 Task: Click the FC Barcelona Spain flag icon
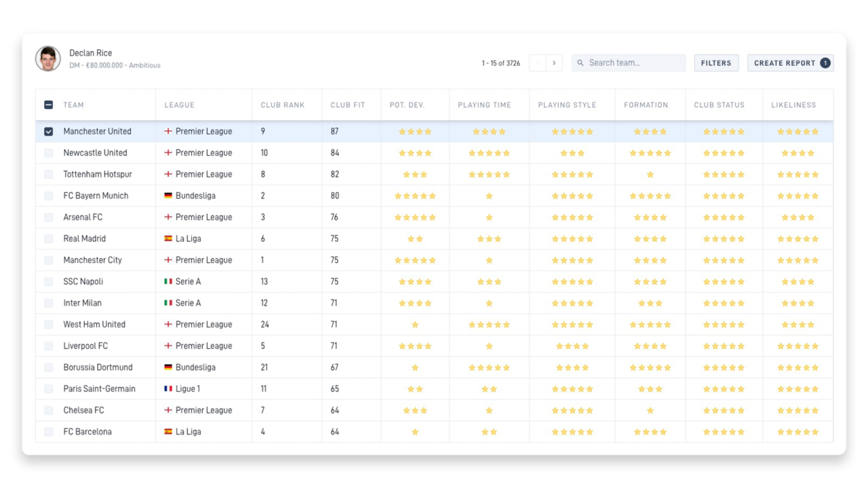pos(168,432)
